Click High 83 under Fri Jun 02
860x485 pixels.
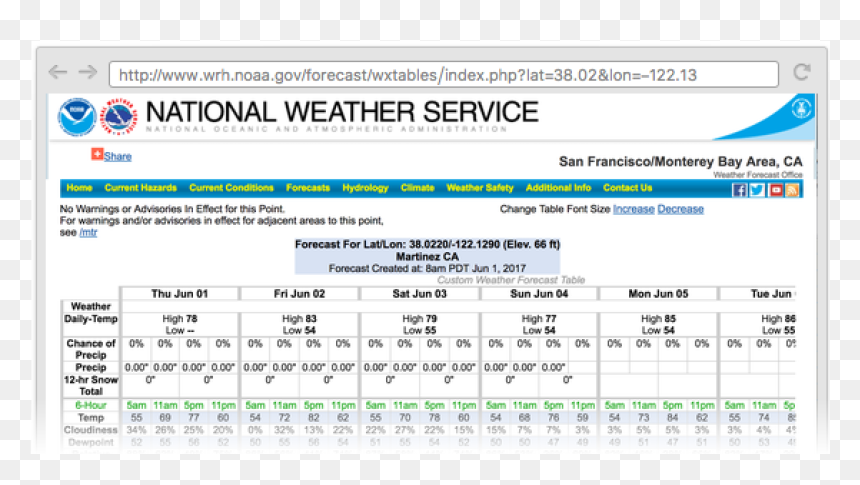[299, 319]
